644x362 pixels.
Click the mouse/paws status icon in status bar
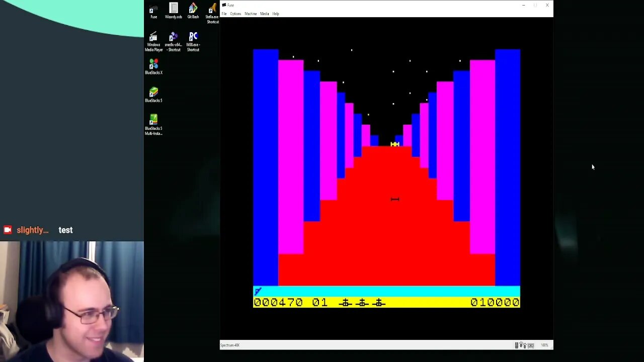tap(523, 345)
